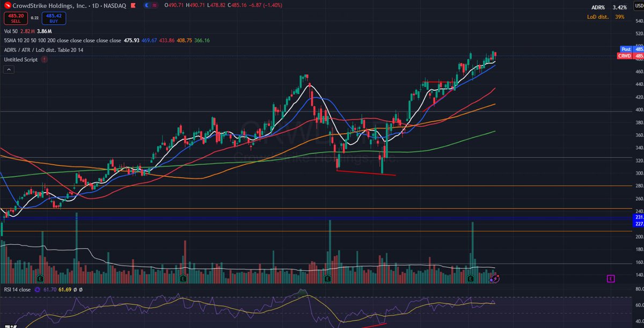Image resolution: width=644 pixels, height=328 pixels.
Task: Click the blue SMA value 469.67
Action: [x=149, y=40]
